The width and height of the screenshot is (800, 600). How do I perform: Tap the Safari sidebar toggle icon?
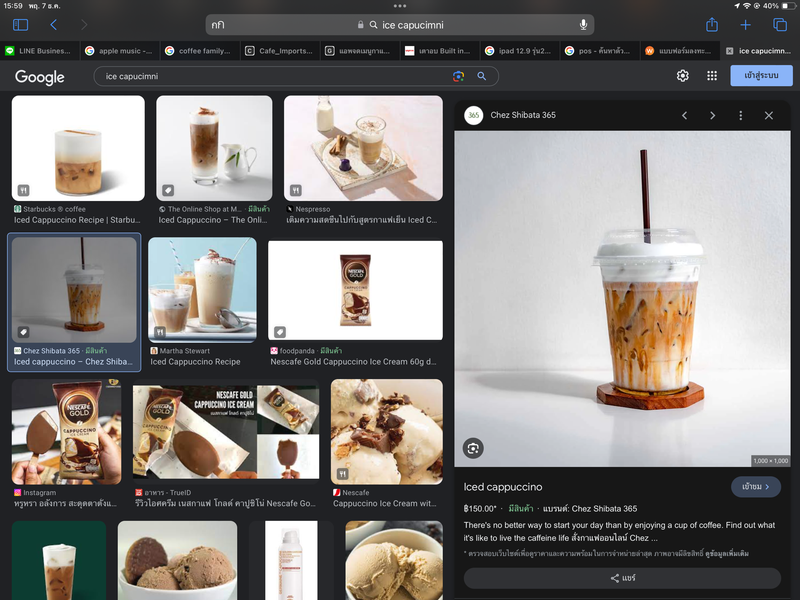(20, 24)
